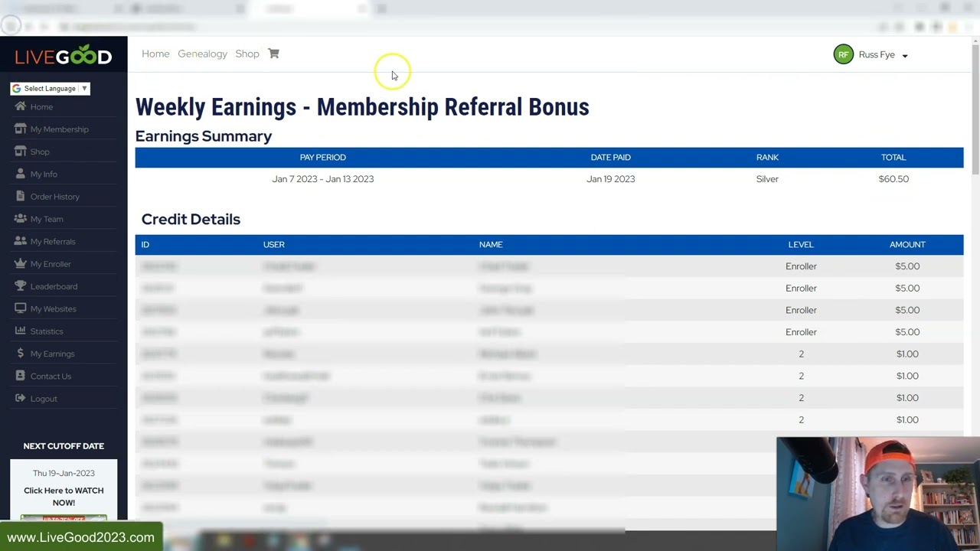Click the AMOUNT column header

click(907, 244)
